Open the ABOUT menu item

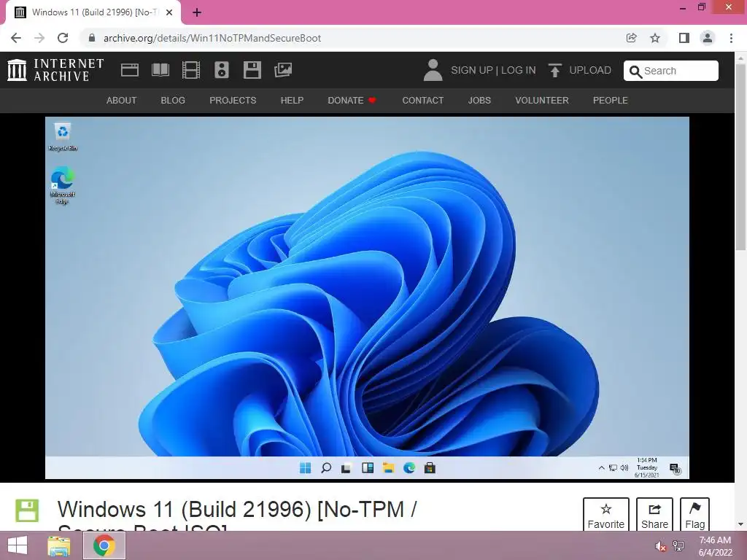[x=122, y=101]
